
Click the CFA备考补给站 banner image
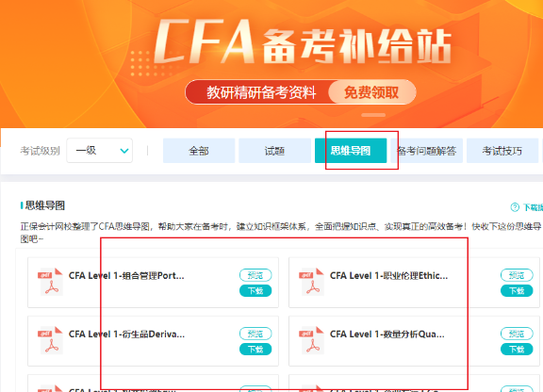tap(271, 64)
